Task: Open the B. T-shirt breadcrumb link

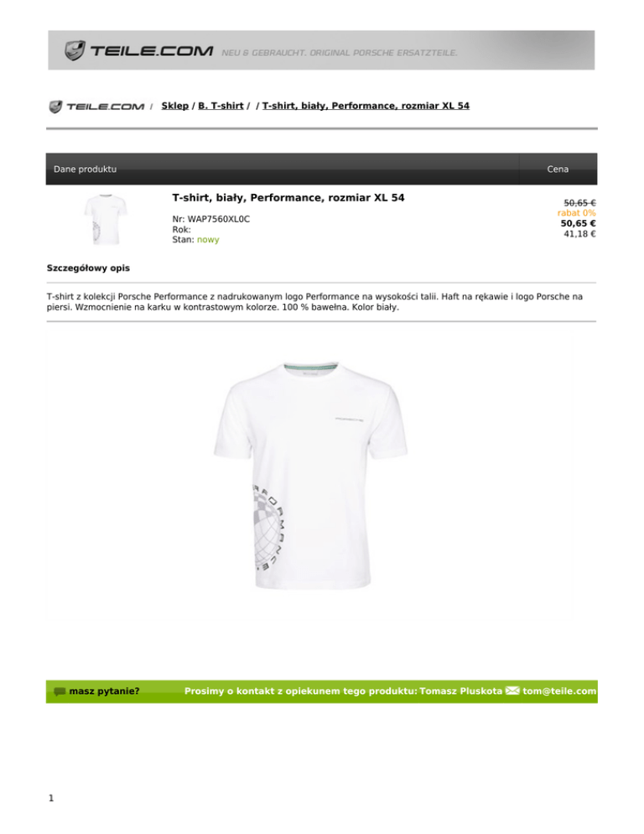Action: (221, 106)
